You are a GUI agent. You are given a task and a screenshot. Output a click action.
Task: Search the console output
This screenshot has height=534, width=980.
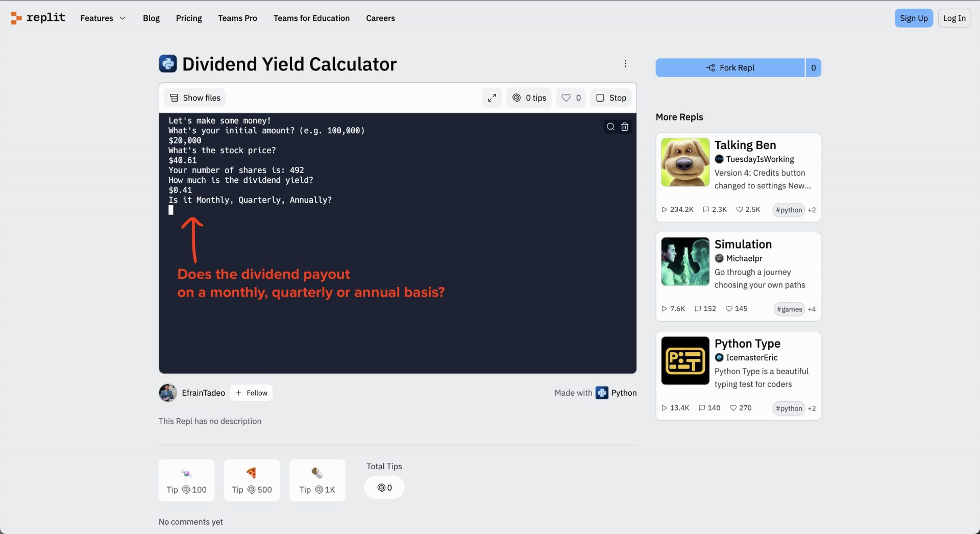pyautogui.click(x=610, y=127)
